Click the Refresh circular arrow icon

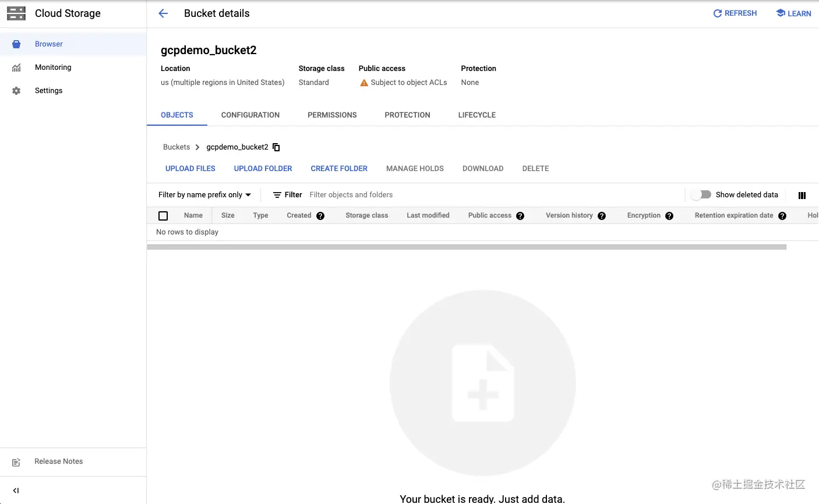point(718,13)
